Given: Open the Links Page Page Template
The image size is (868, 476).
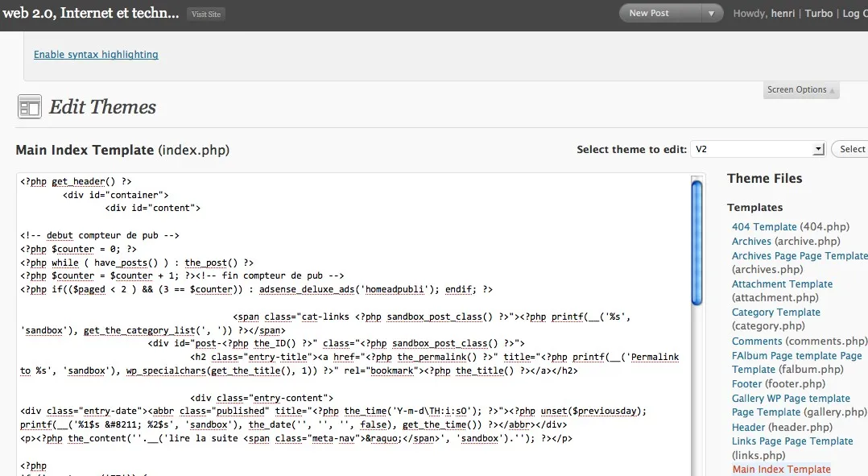Looking at the screenshot, I should click(x=792, y=441).
